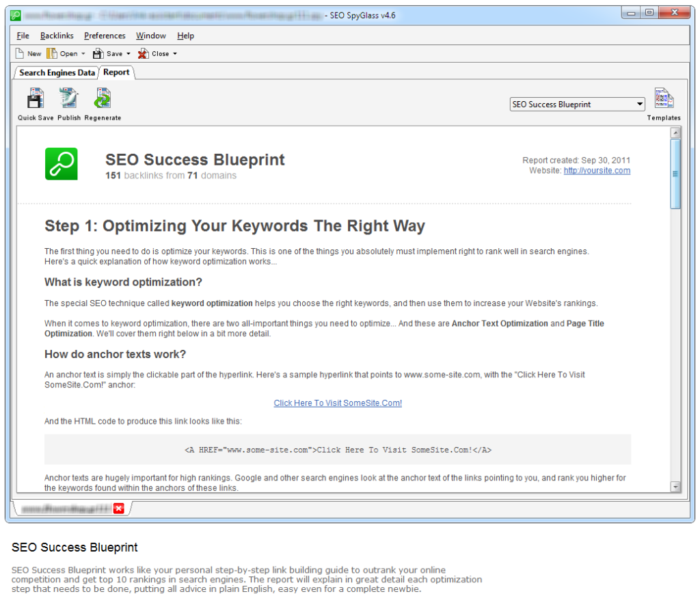
Task: Click the 'How do anchor texts work?' subheading
Action: pos(115,355)
